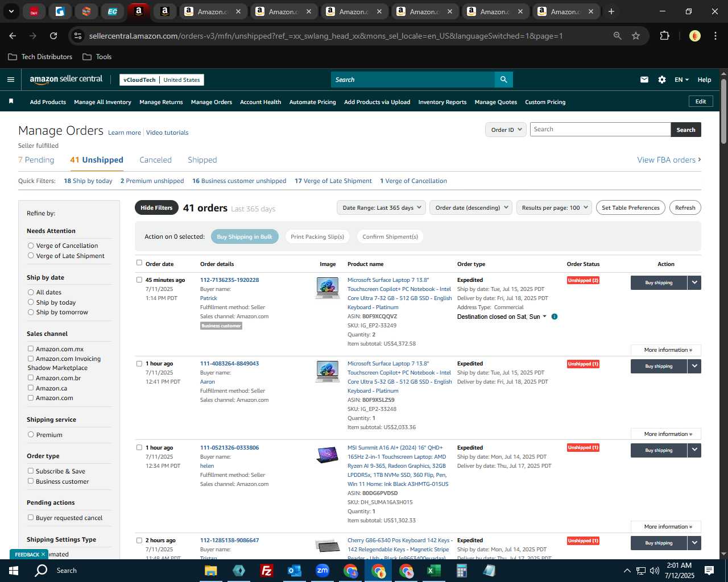Open the Tech Distributors bookmark folder
Screen dimensions: 728x582
point(40,57)
